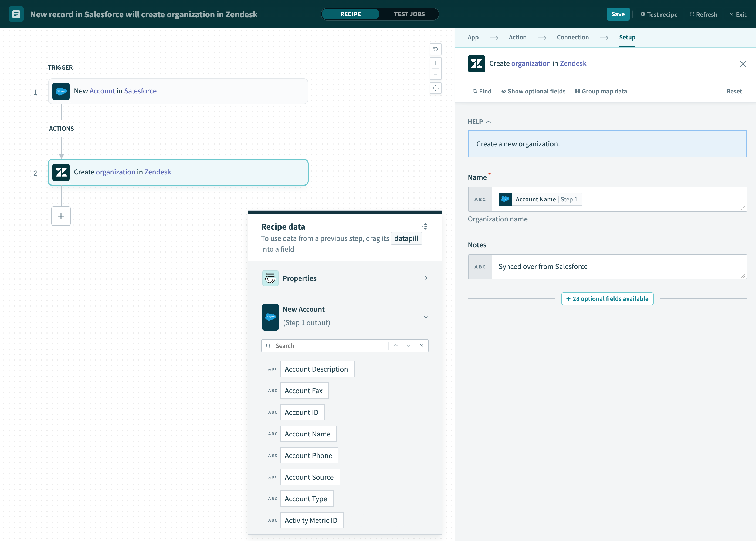This screenshot has width=756, height=541.
Task: Click the Workato recipe icon top left
Action: [16, 14]
